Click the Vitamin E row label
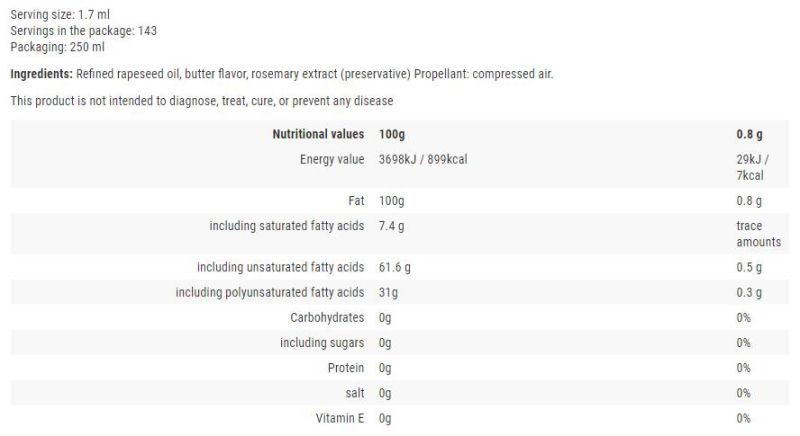This screenshot has height=436, width=800. point(340,418)
